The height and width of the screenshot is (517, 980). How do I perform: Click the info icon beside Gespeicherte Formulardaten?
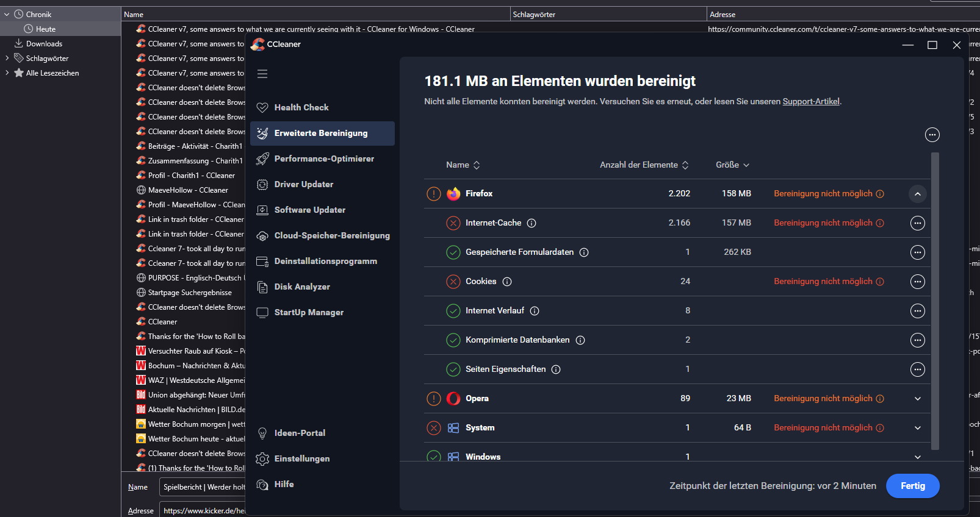(584, 252)
